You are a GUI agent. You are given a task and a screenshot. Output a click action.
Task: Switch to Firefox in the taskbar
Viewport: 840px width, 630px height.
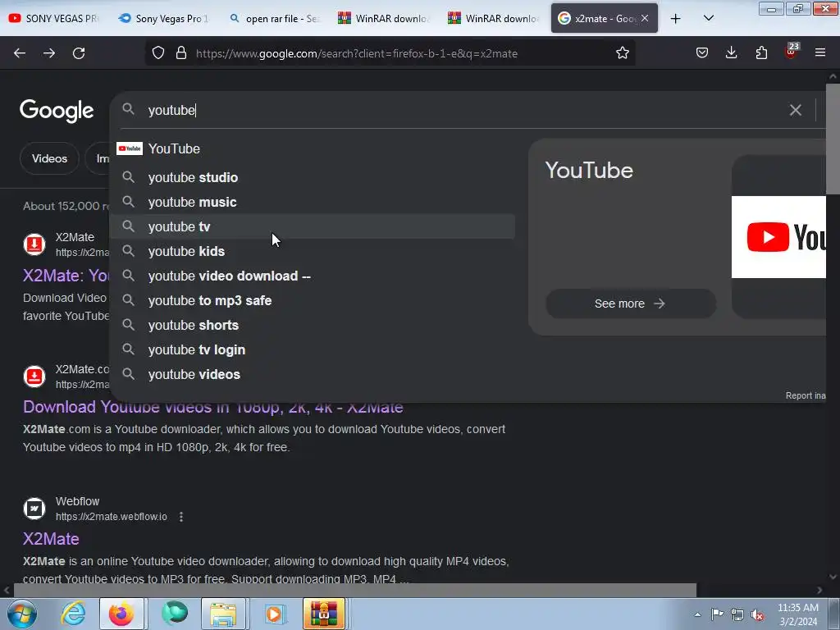122,614
